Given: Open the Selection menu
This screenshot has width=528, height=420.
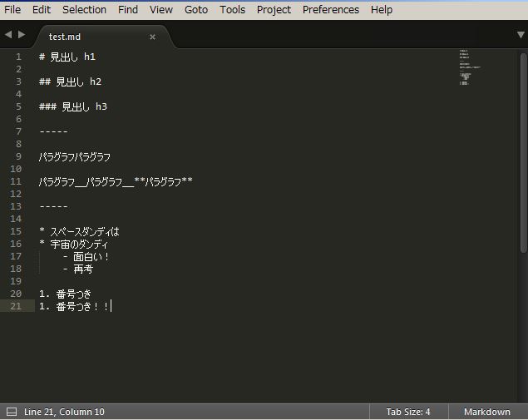Looking at the screenshot, I should coord(84,9).
